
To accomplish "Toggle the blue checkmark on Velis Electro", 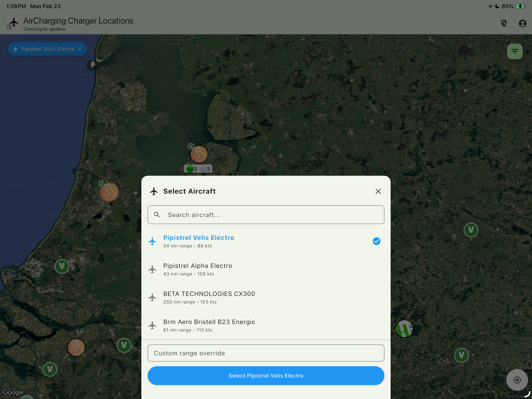I will pyautogui.click(x=376, y=241).
